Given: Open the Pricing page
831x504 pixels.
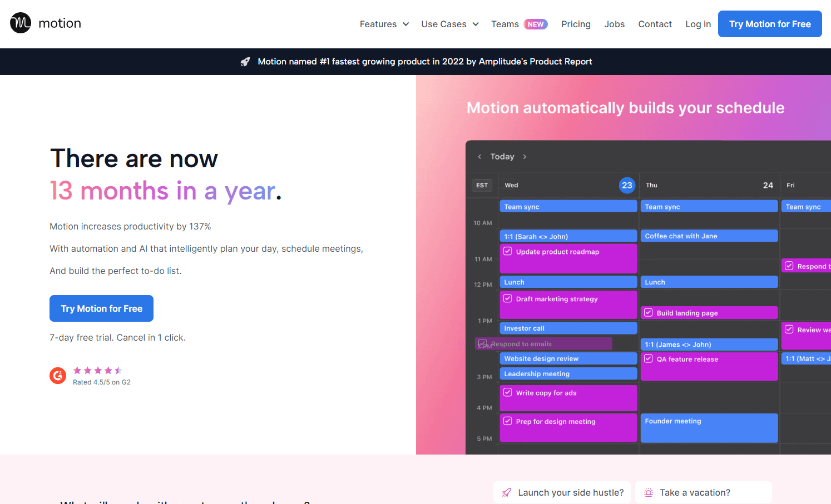Looking at the screenshot, I should (576, 24).
